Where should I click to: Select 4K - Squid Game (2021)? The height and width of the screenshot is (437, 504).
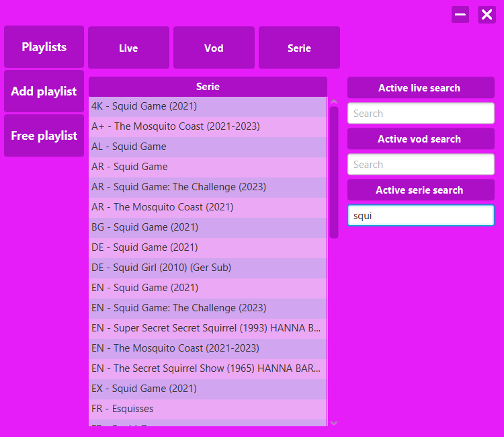pos(208,106)
